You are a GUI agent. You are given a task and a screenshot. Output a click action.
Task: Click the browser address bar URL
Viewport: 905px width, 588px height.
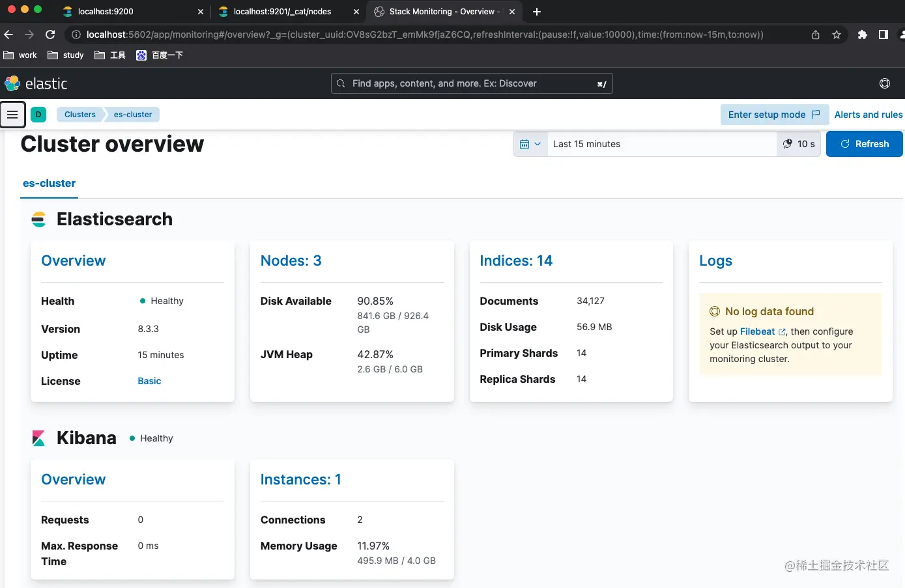[x=425, y=35]
